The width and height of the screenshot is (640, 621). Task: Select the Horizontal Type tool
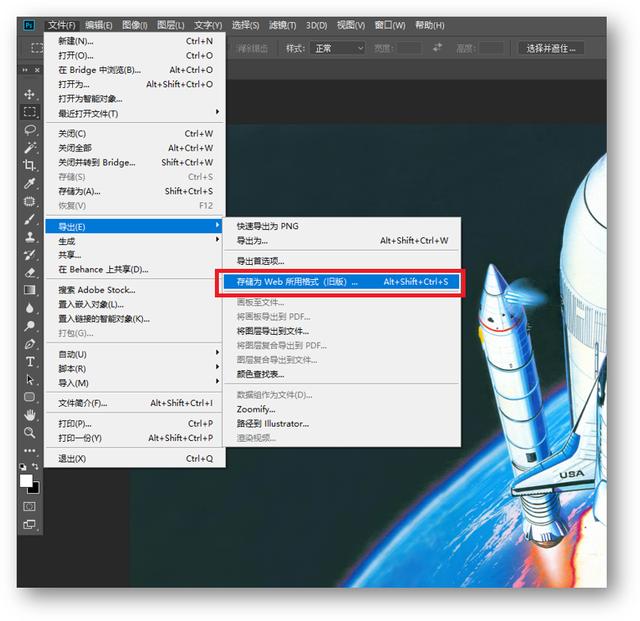point(30,361)
